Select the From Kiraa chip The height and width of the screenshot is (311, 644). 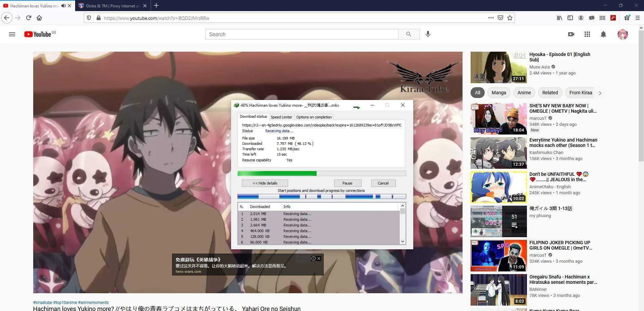tap(581, 93)
